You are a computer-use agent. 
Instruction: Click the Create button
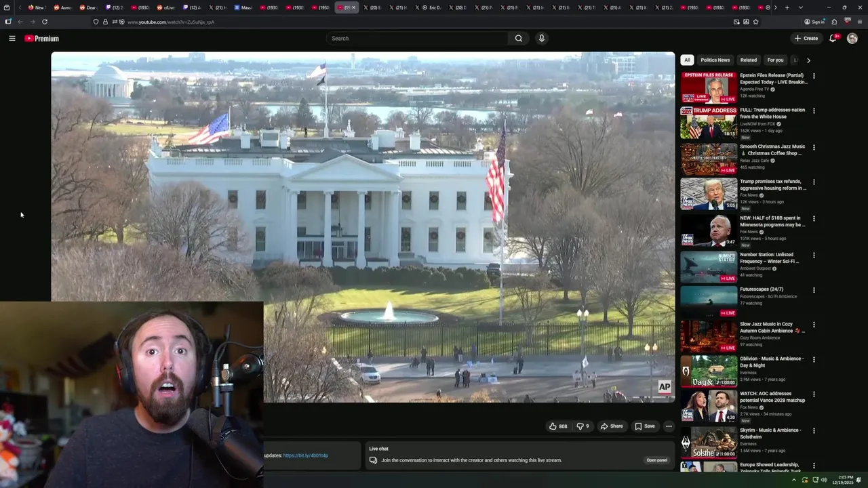pos(806,39)
